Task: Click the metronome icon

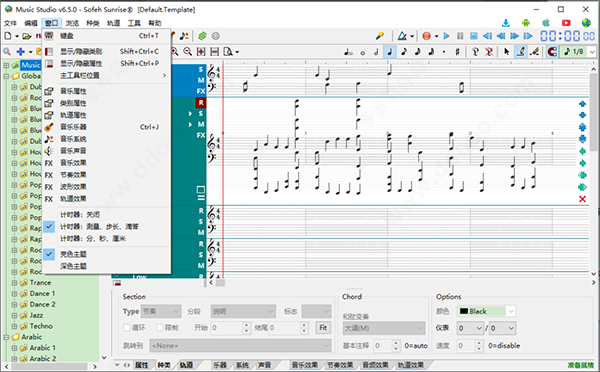Action: 402,36
